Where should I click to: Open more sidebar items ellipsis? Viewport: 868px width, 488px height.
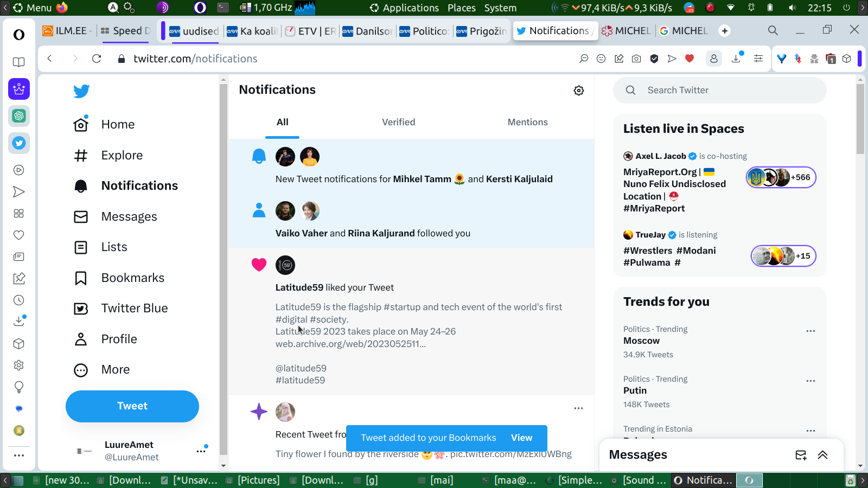(x=19, y=455)
